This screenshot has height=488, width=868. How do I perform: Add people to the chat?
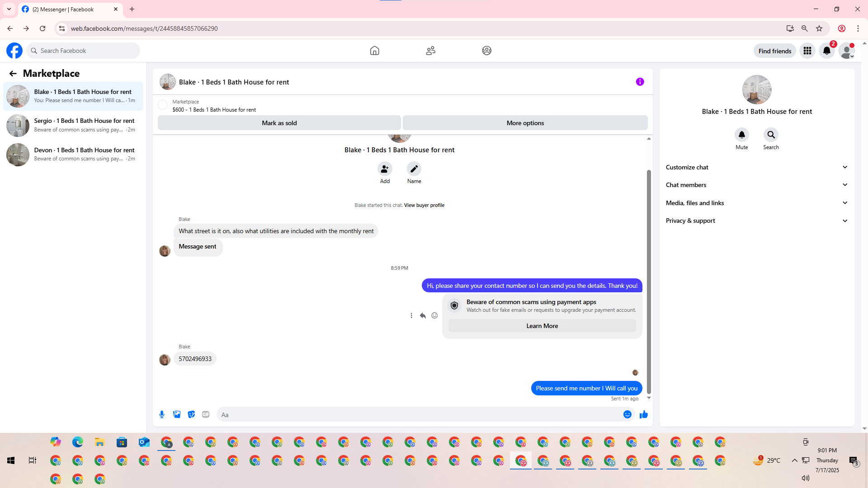coord(385,169)
